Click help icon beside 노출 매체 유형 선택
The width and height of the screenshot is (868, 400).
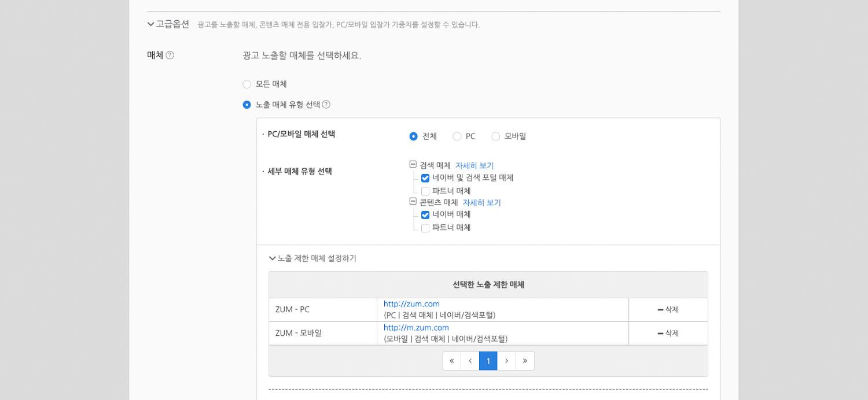click(x=326, y=105)
